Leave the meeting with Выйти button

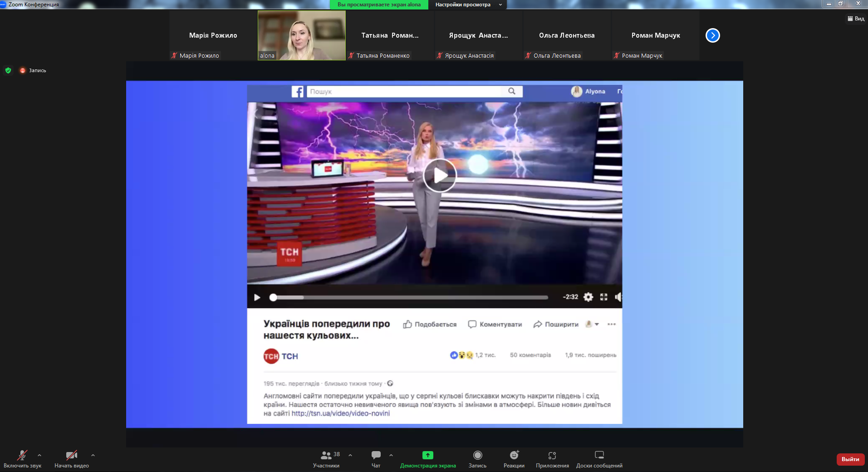(850, 459)
